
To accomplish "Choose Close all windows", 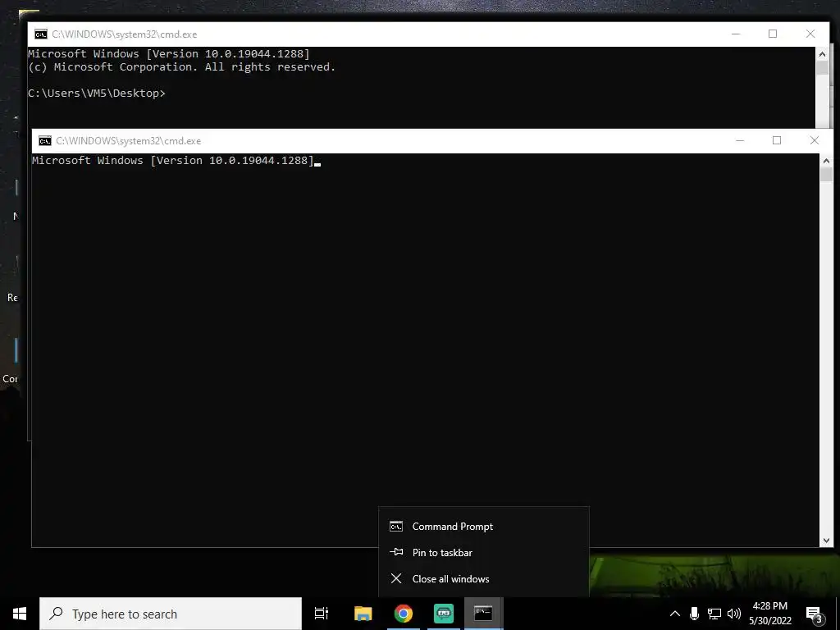I will pyautogui.click(x=484, y=578).
